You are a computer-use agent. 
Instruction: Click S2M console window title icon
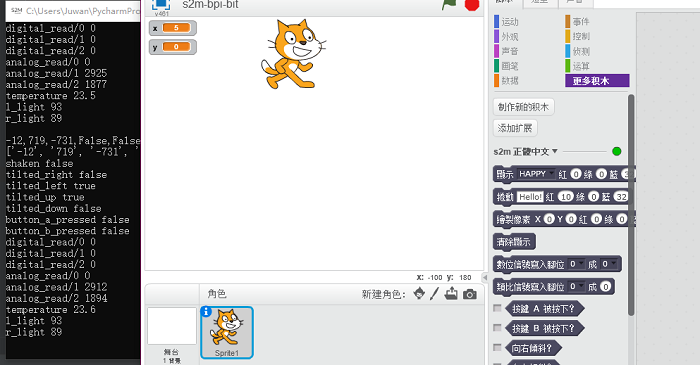click(16, 10)
